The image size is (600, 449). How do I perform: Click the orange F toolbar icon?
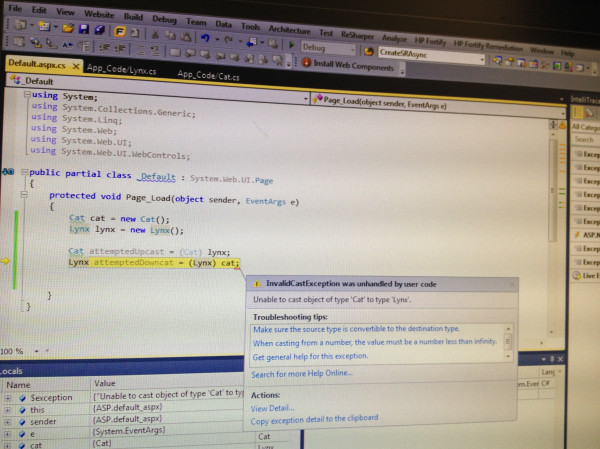click(x=120, y=31)
